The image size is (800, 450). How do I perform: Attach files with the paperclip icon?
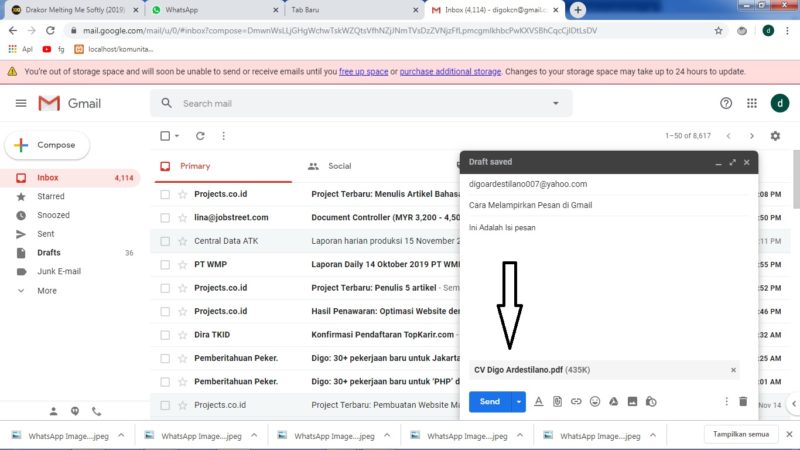click(557, 402)
